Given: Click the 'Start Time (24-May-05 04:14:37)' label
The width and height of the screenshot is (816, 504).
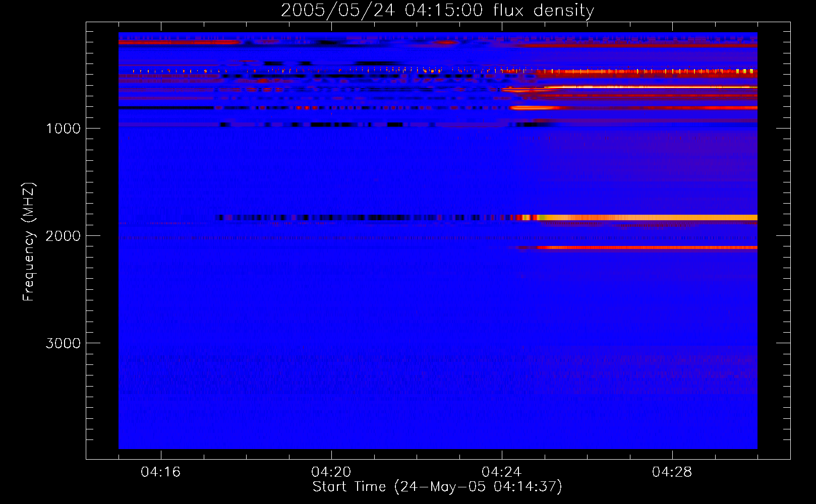Looking at the screenshot, I should [x=437, y=487].
